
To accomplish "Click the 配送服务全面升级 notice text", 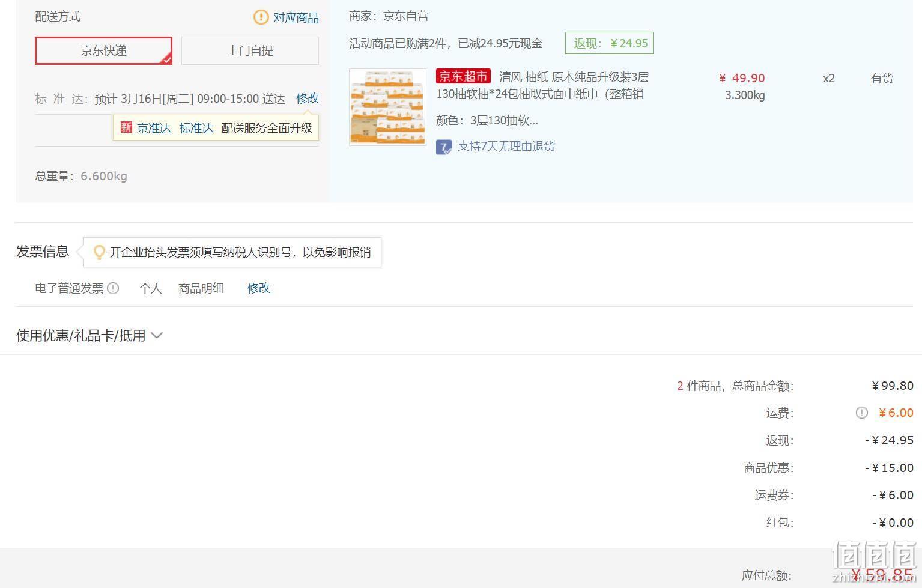I will coord(267,128).
